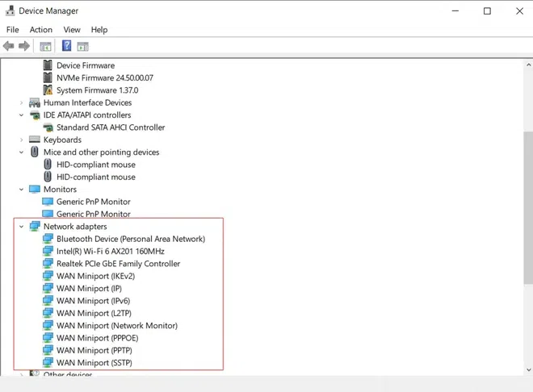The image size is (533, 392).
Task: Click the Forward arrow toolbar button
Action: 24,46
